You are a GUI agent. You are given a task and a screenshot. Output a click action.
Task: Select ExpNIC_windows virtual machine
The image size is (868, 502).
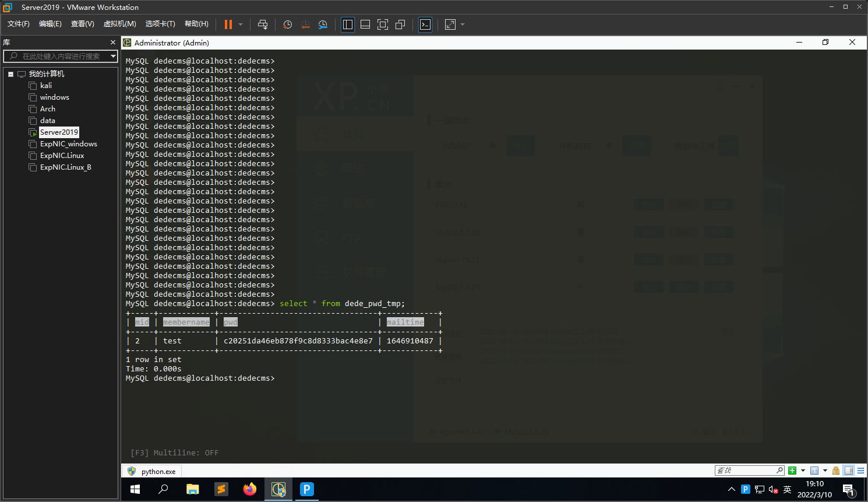69,144
